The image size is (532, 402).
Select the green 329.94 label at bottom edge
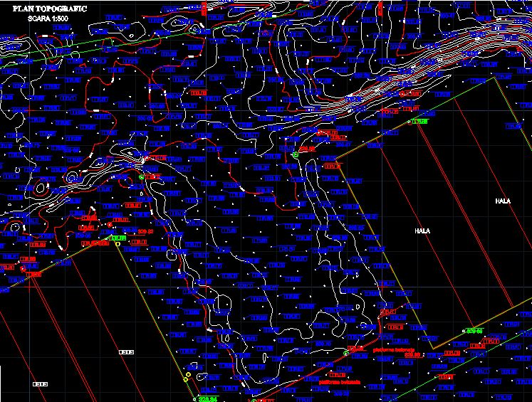[206, 399]
